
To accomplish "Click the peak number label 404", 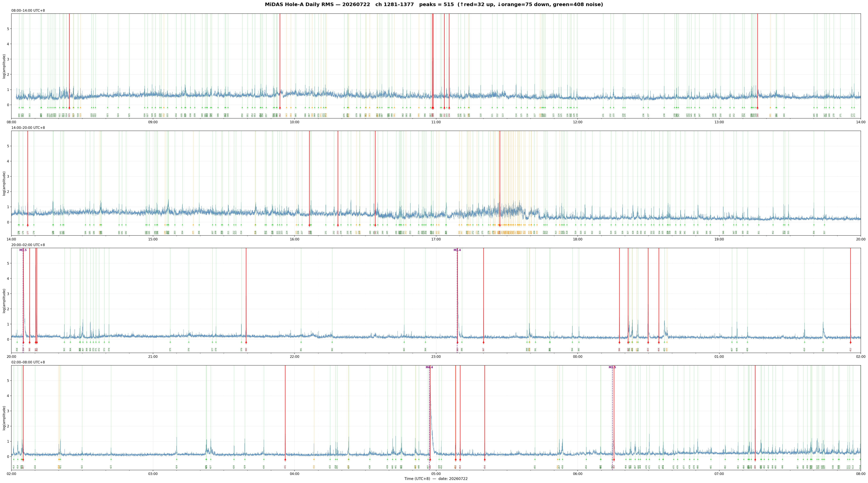I will coord(659,349).
